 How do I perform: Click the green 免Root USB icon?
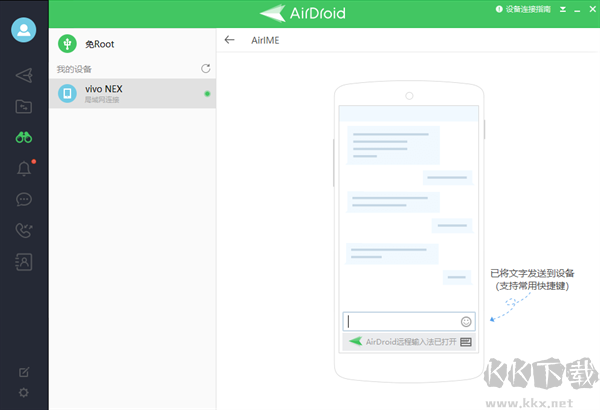coord(67,44)
